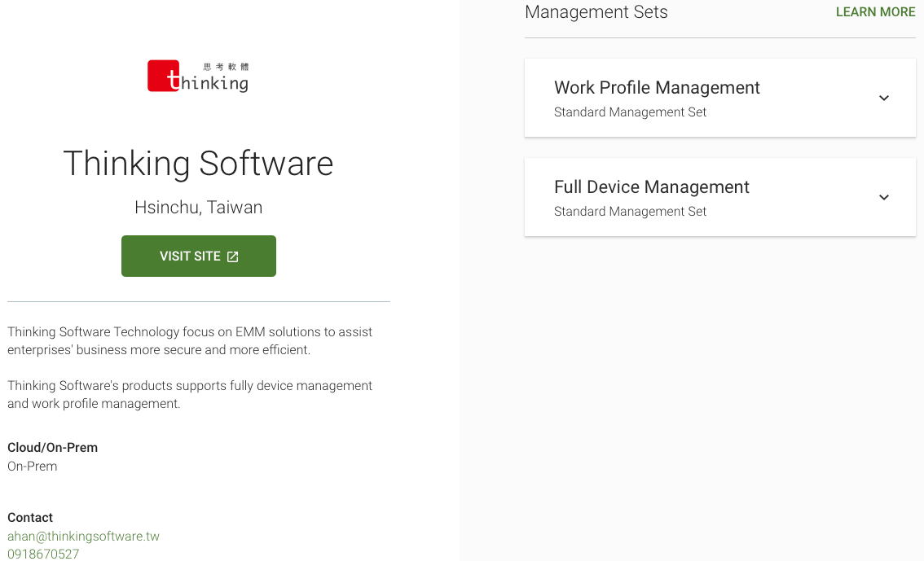Click the red 't' square in logo

(x=163, y=77)
